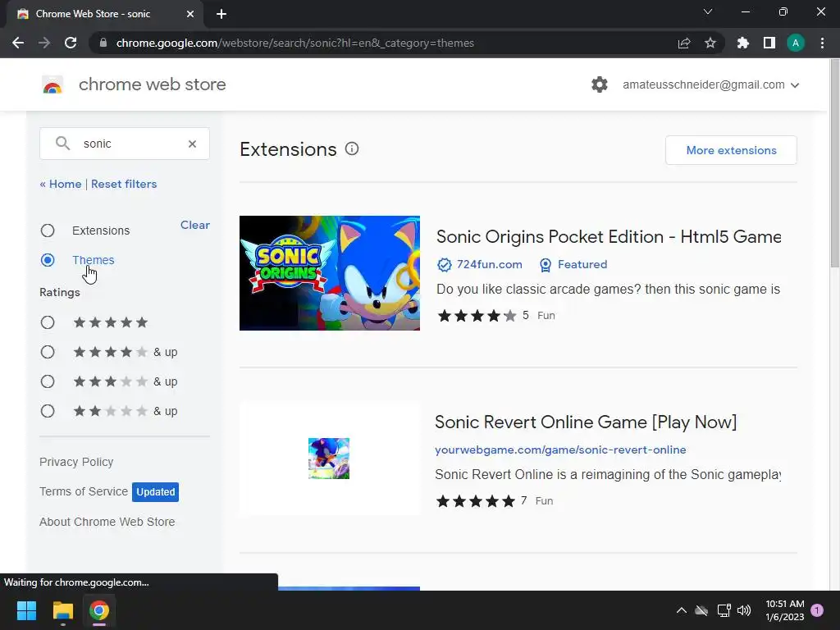
Task: Filter by two stars & up
Action: click(x=48, y=411)
